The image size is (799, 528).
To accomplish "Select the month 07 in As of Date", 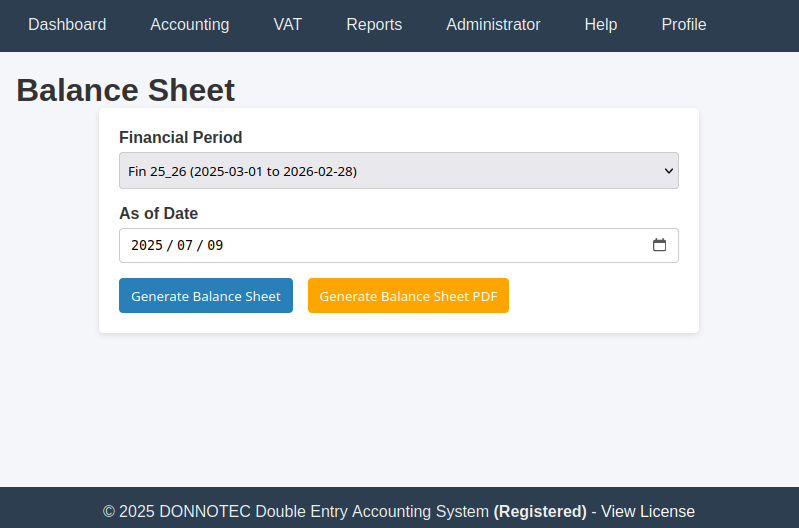I will click(x=184, y=245).
